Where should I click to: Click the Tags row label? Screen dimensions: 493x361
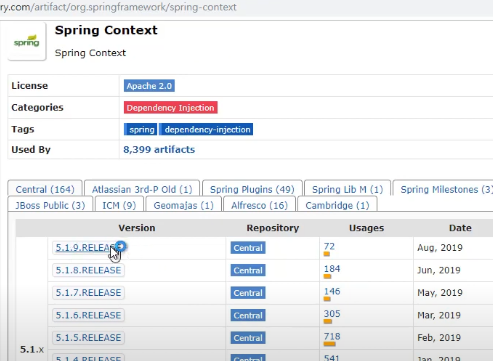(23, 129)
